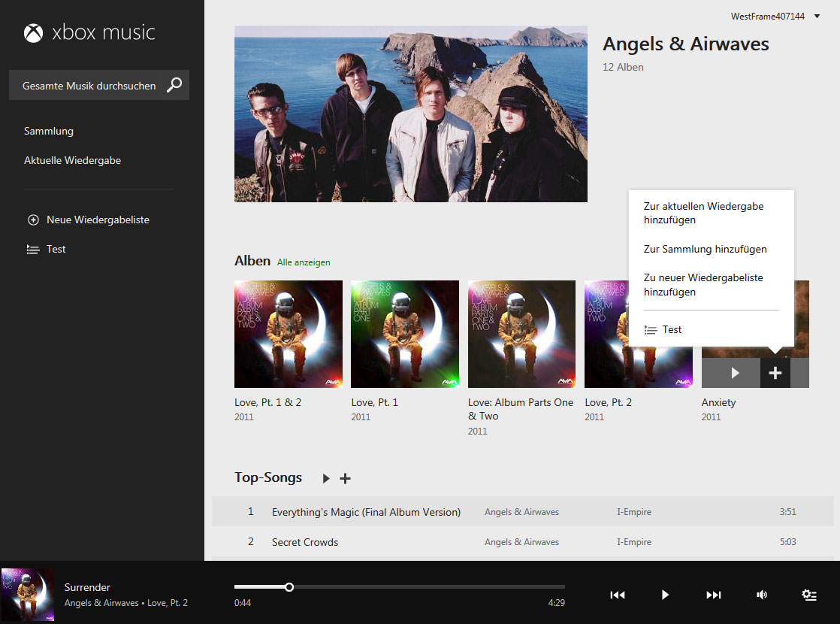Click the 5:03 duration of Secret Crowds

tap(787, 542)
